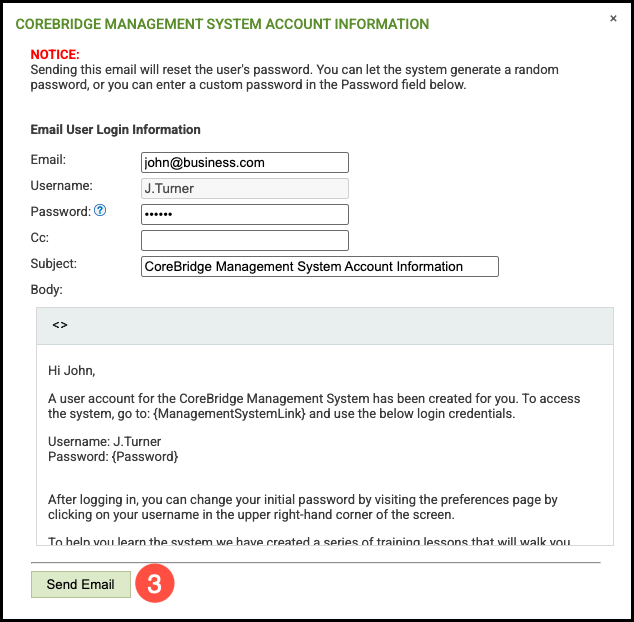Click the 'Email:' label
Viewport: 634px width, 622px height.
tap(48, 160)
